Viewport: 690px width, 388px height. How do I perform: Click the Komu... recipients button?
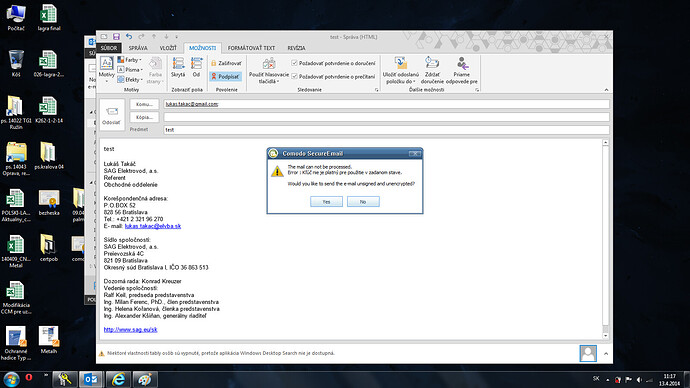click(x=144, y=104)
